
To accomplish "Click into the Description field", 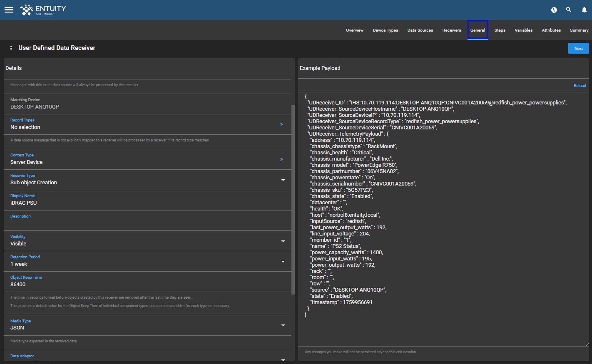I will pos(147,220).
